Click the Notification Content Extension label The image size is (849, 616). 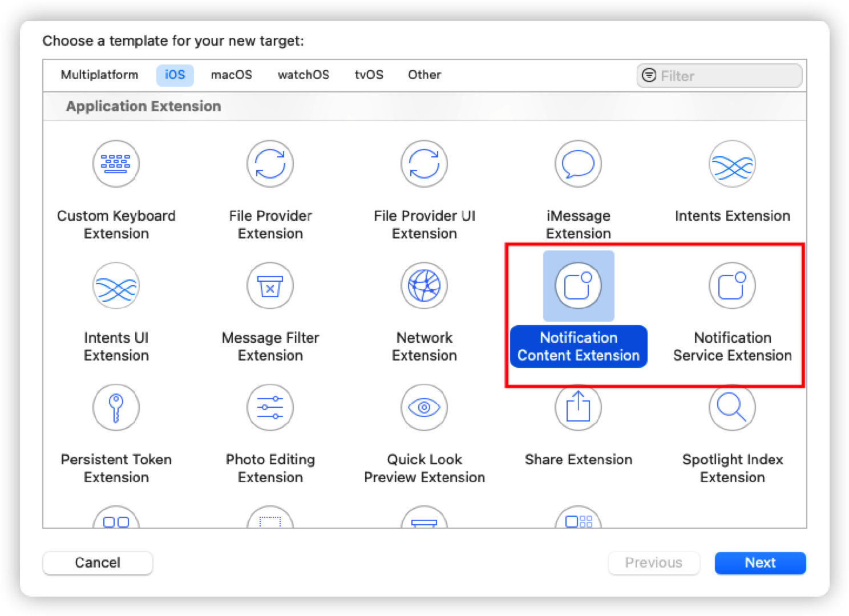pos(578,346)
